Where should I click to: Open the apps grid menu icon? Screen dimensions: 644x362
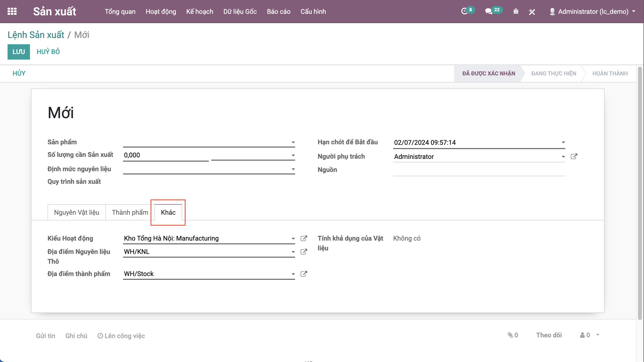click(12, 11)
